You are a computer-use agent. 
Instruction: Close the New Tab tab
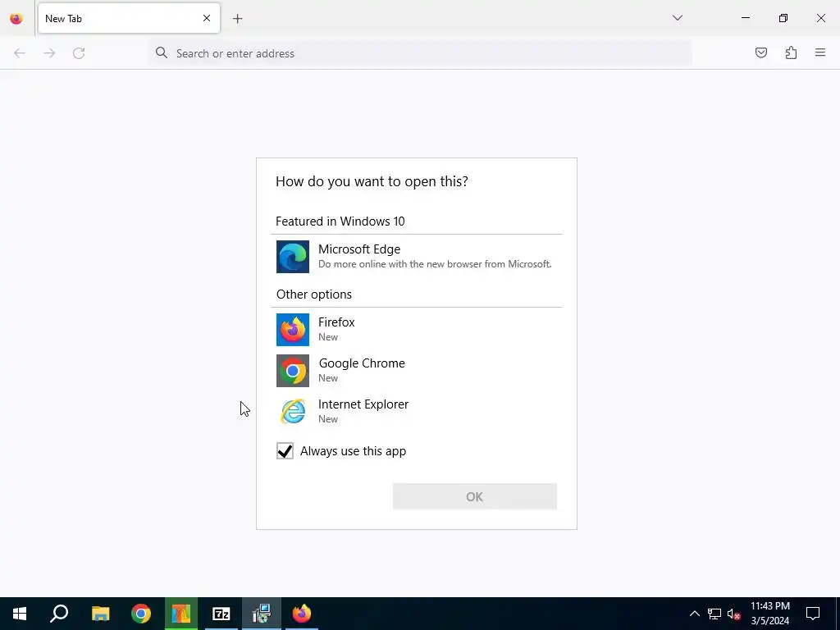point(206,18)
